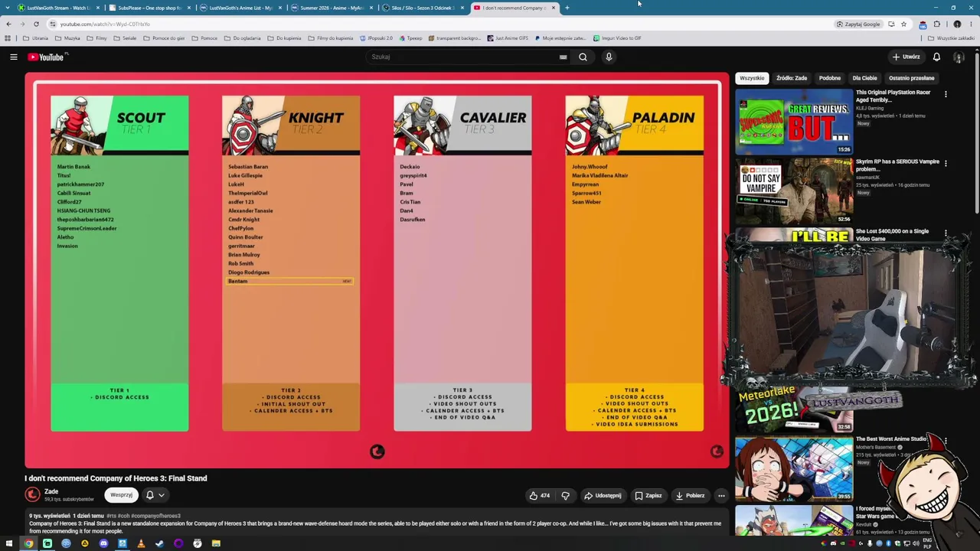The height and width of the screenshot is (551, 980).
Task: Click the Zapytaj Google button in address bar
Action: tap(857, 24)
